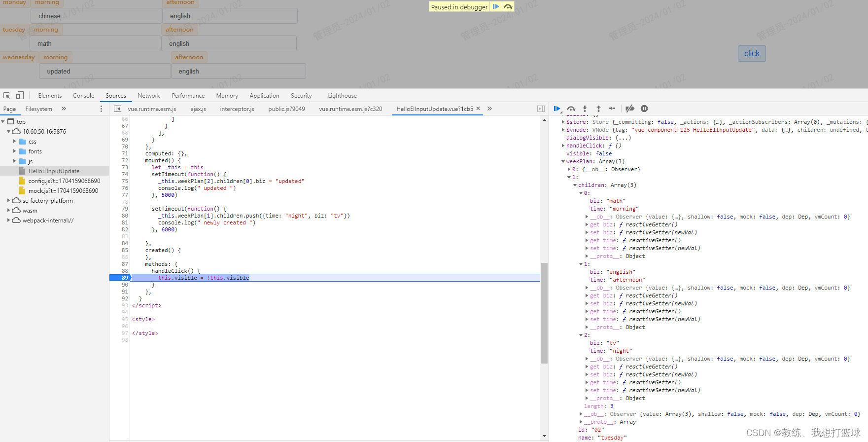This screenshot has width=868, height=442.
Task: Expand the fonts folder
Action: 14,151
